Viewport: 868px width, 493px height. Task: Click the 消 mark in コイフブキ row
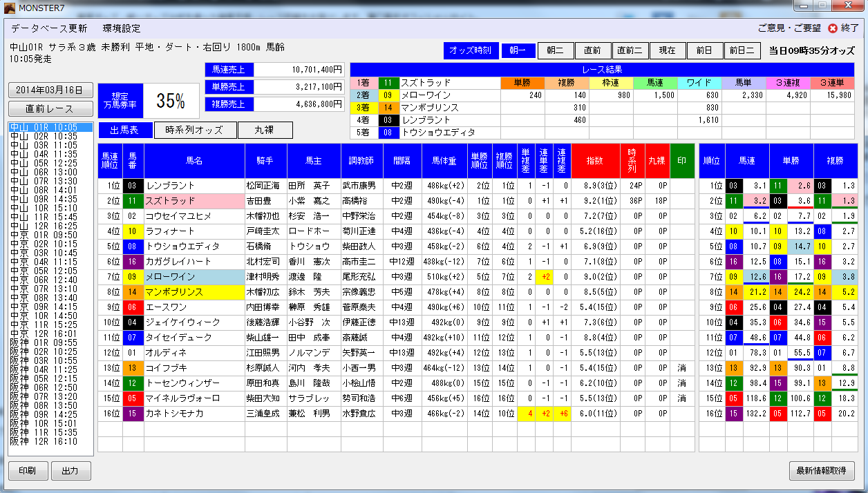tap(682, 368)
